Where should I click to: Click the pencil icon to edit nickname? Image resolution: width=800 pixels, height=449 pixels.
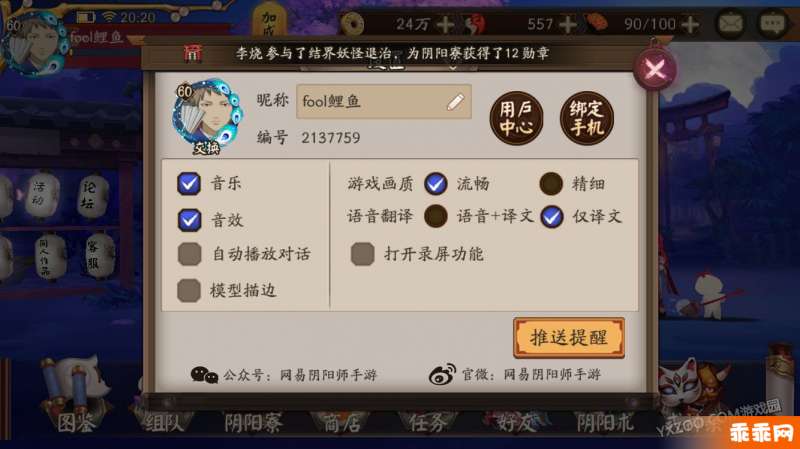tap(455, 102)
